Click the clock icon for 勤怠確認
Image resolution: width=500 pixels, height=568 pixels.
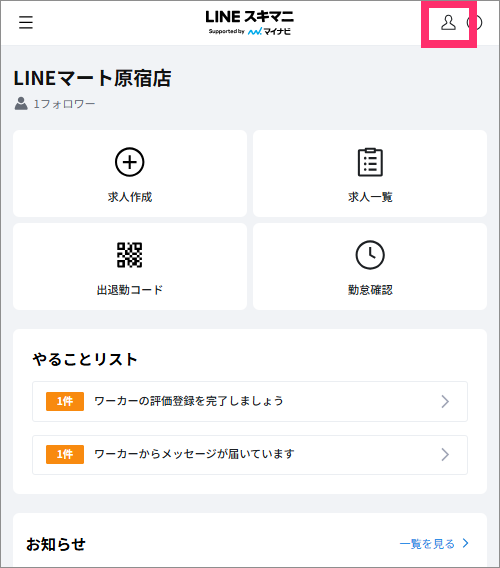tap(370, 255)
